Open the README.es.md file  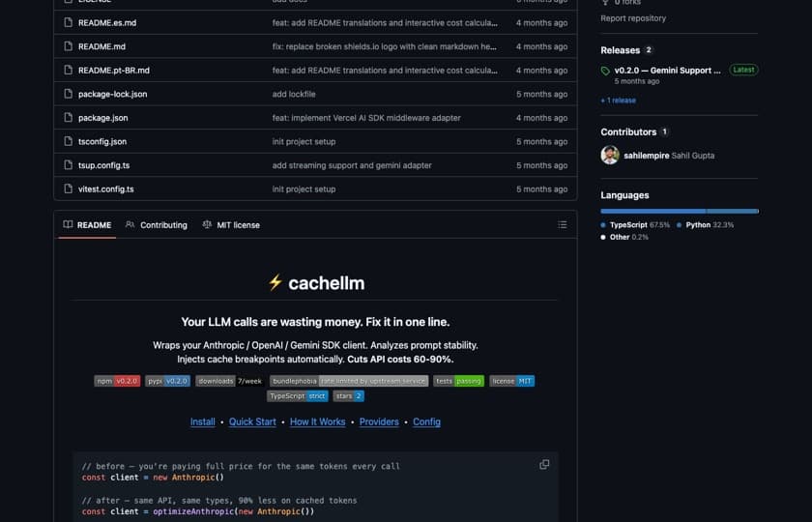(107, 23)
